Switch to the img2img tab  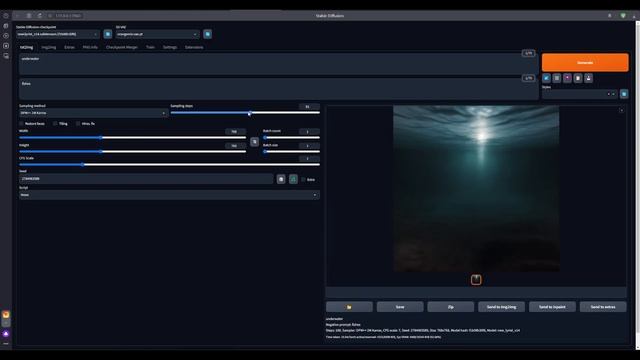(x=49, y=47)
